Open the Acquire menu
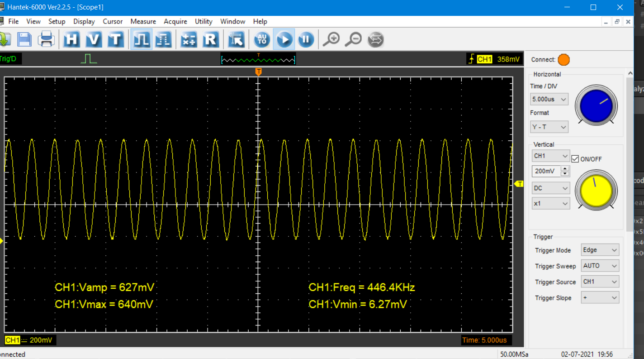Screen dimensions: 644x359 pyautogui.click(x=175, y=21)
